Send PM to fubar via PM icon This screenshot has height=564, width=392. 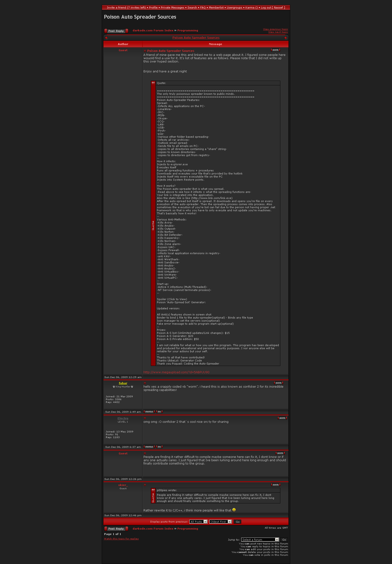pos(159,411)
